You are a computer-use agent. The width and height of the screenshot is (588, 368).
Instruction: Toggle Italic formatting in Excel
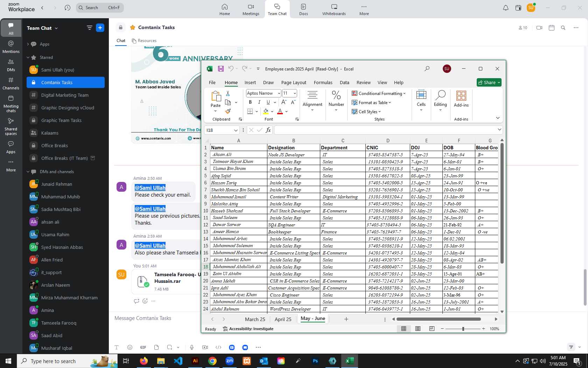[x=259, y=102]
